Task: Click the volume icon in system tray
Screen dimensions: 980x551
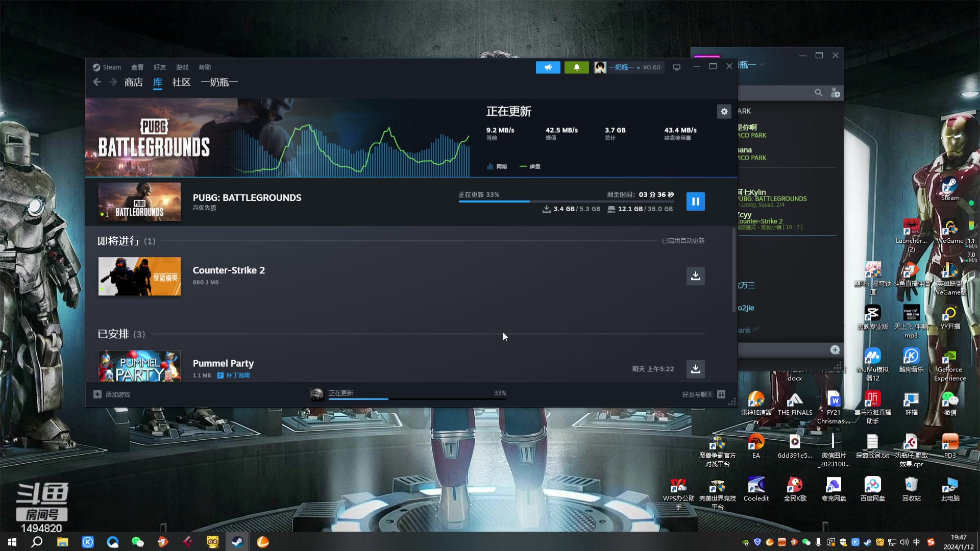Action: click(x=904, y=542)
